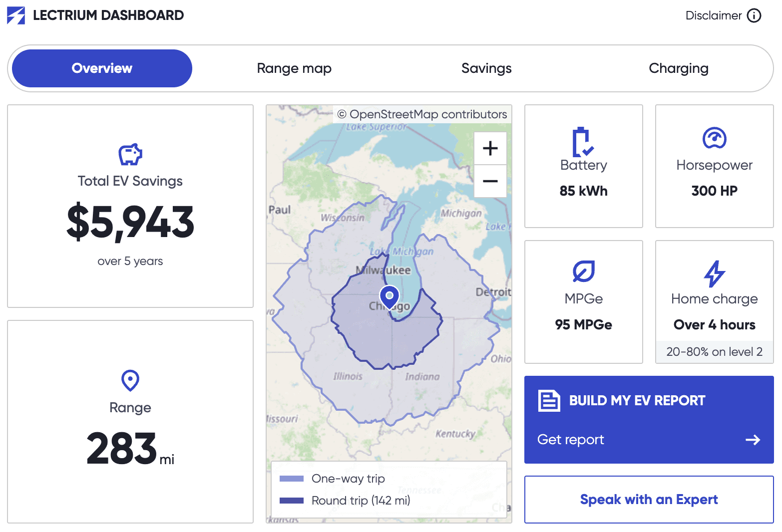The height and width of the screenshot is (532, 782).
Task: Click the Get report link
Action: click(571, 440)
